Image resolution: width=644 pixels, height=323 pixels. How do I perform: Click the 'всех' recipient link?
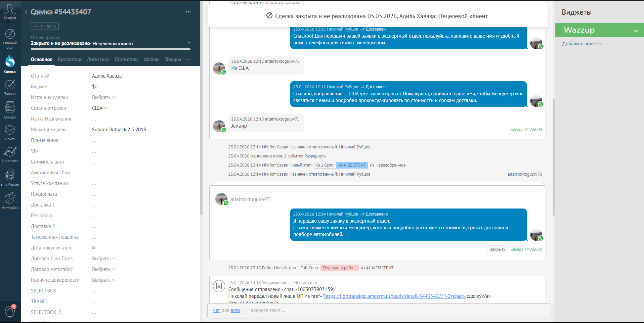[235, 310]
